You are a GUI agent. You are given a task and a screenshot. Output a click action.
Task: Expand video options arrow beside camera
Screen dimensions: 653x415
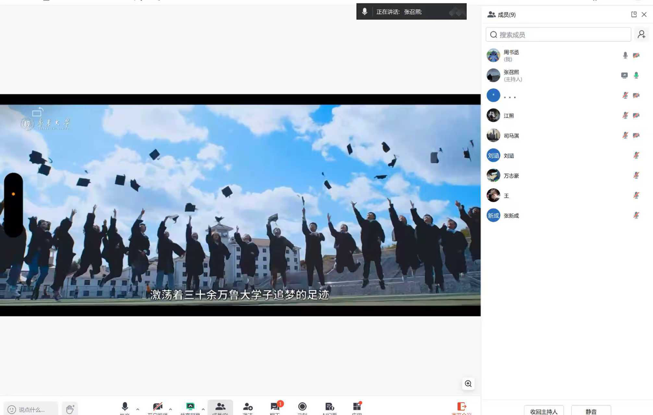tap(171, 408)
